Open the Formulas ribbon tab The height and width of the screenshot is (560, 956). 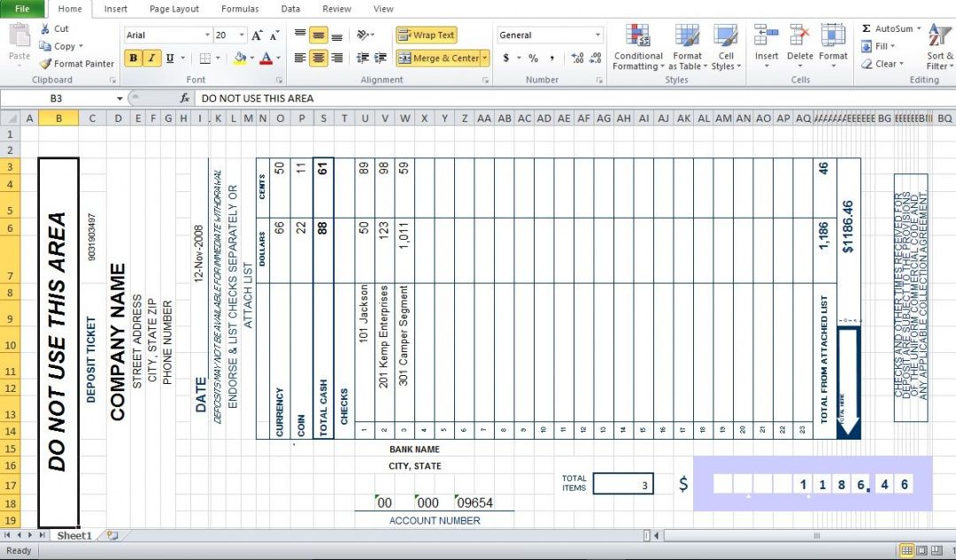coord(240,9)
